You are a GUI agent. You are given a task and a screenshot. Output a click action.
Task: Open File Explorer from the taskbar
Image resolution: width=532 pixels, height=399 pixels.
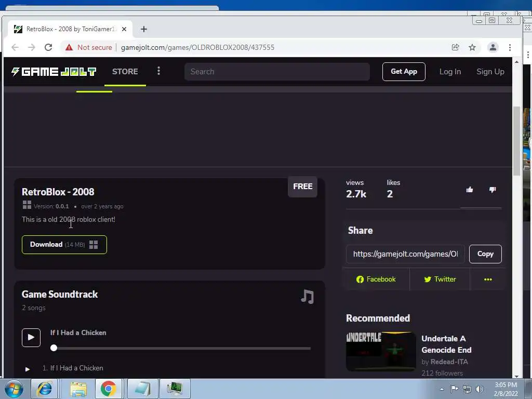(78, 389)
